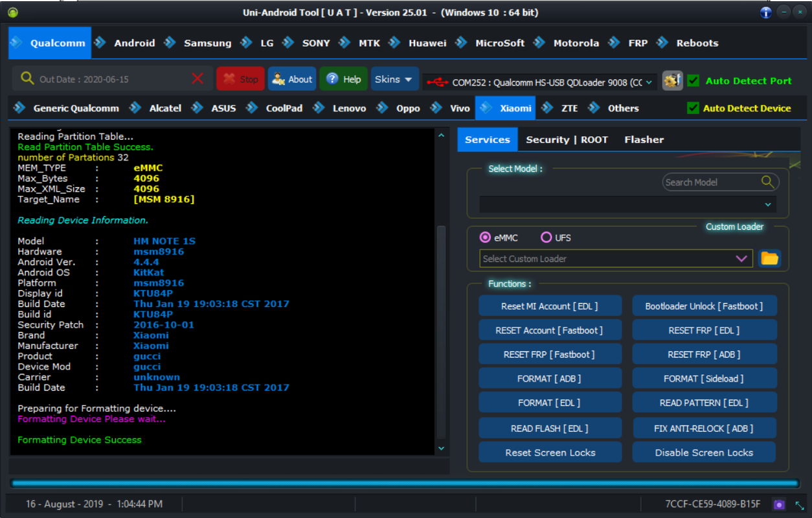Click READ FLASH [ EDL ]
The width and height of the screenshot is (812, 518).
click(550, 428)
